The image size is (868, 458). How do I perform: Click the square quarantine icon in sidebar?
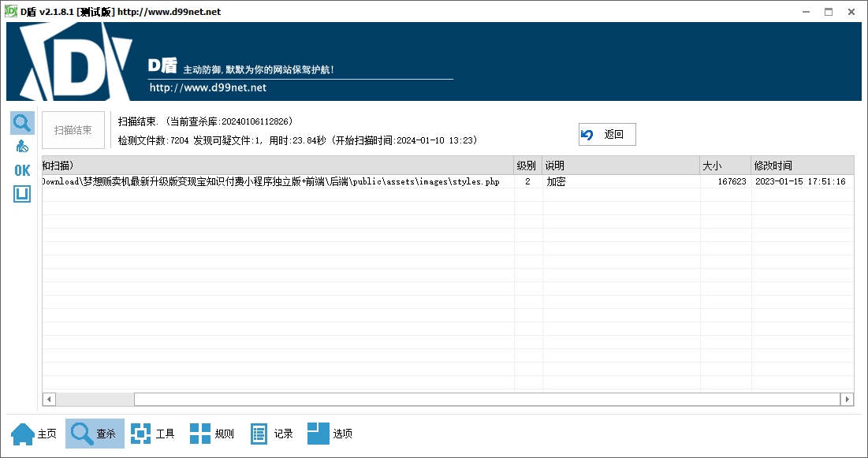[22, 194]
